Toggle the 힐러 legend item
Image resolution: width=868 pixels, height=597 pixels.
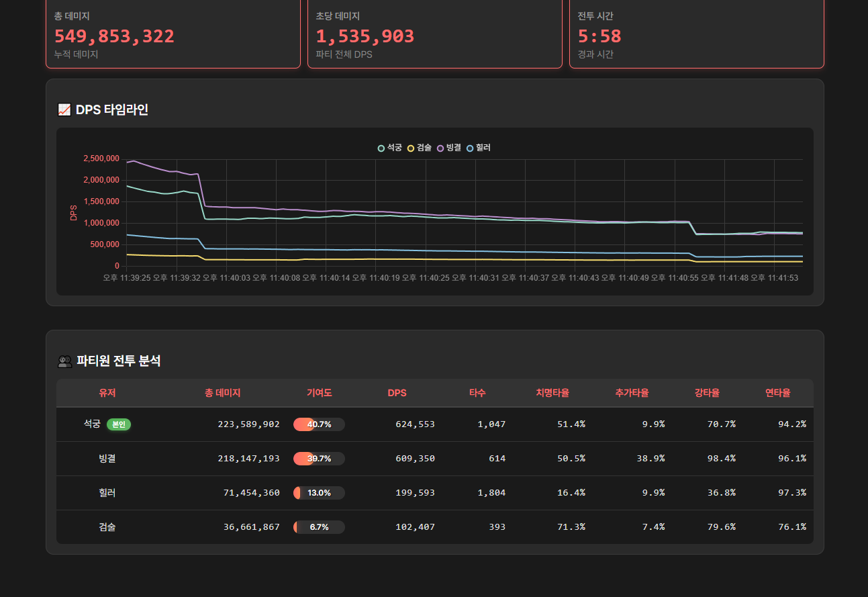pyautogui.click(x=479, y=148)
